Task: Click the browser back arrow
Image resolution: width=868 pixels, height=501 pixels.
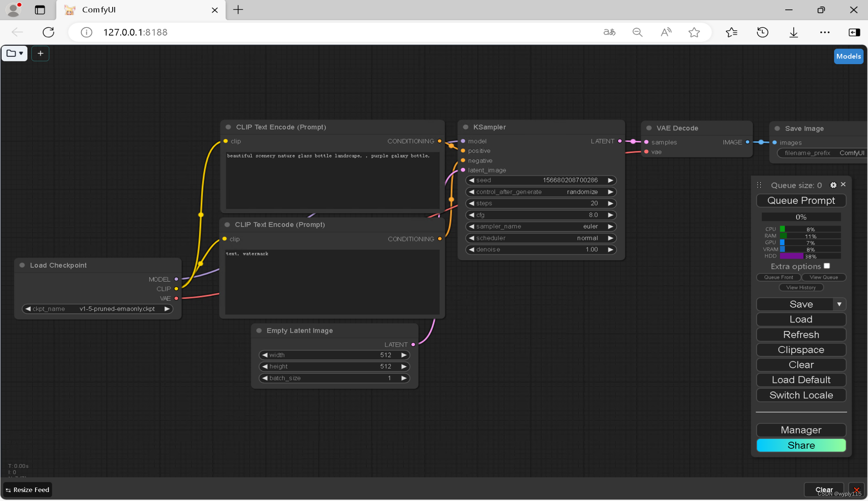Action: point(17,32)
